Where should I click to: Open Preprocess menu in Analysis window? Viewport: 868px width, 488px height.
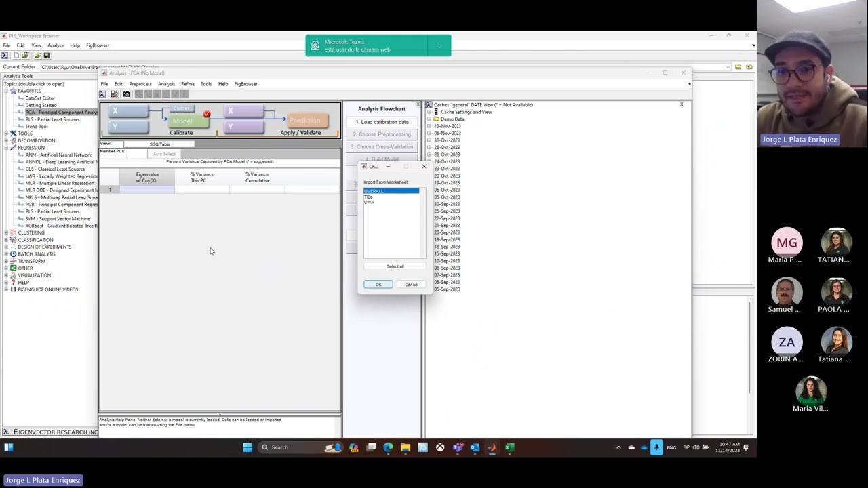tap(140, 84)
